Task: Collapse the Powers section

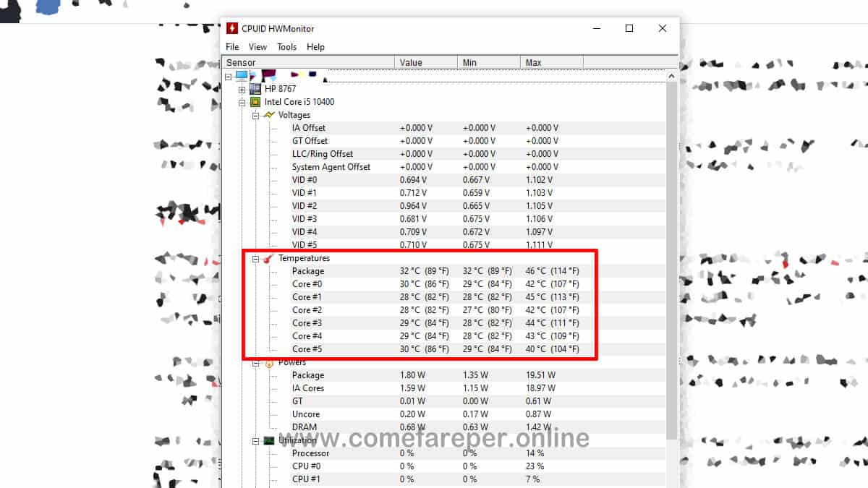Action: [255, 361]
